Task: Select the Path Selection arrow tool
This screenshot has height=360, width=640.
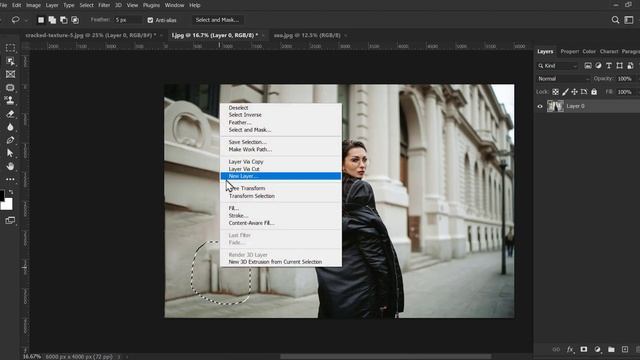Action: [x=10, y=153]
